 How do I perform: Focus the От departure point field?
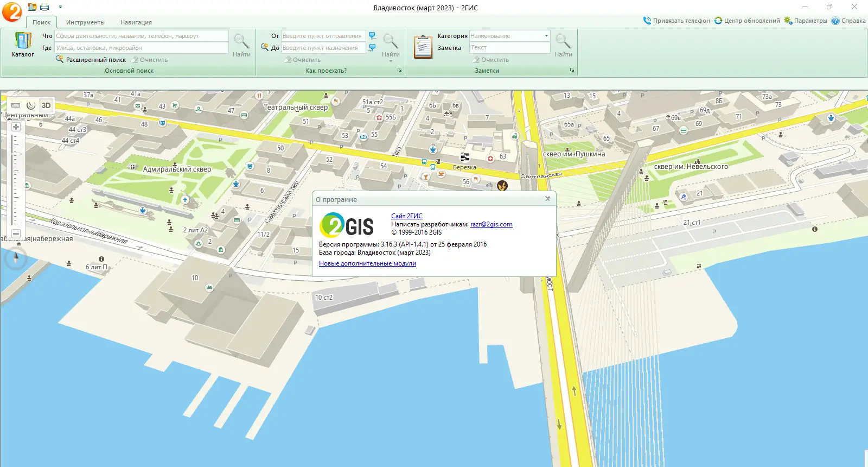click(x=323, y=36)
